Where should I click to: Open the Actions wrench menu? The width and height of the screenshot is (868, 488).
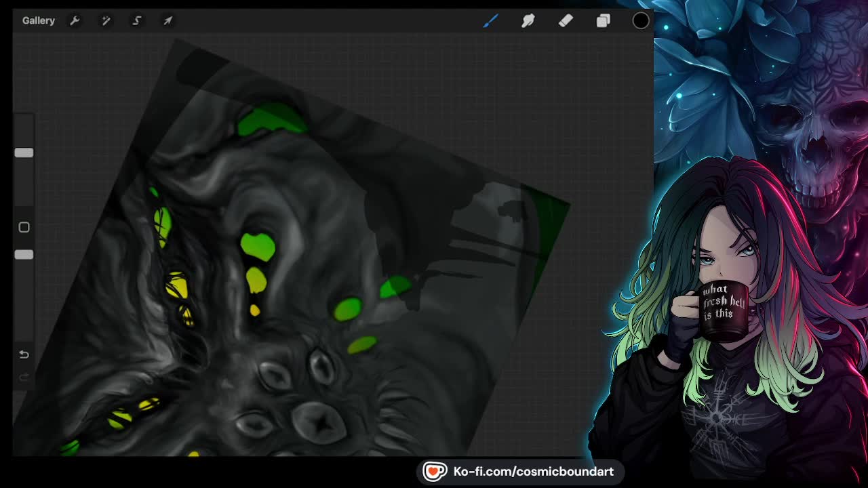75,21
